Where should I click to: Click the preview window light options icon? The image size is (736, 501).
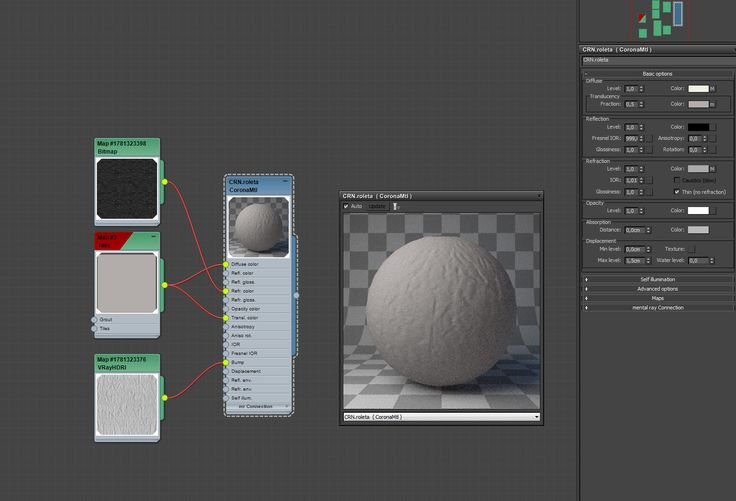(x=396, y=206)
